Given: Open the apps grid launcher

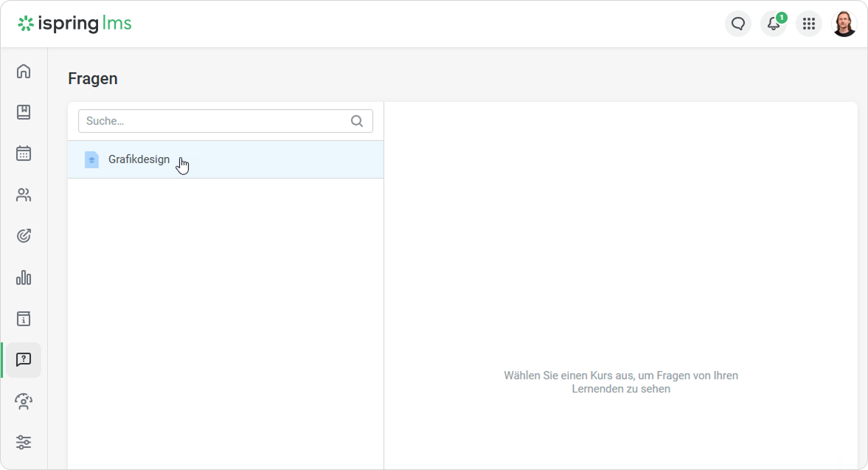Looking at the screenshot, I should pos(808,24).
